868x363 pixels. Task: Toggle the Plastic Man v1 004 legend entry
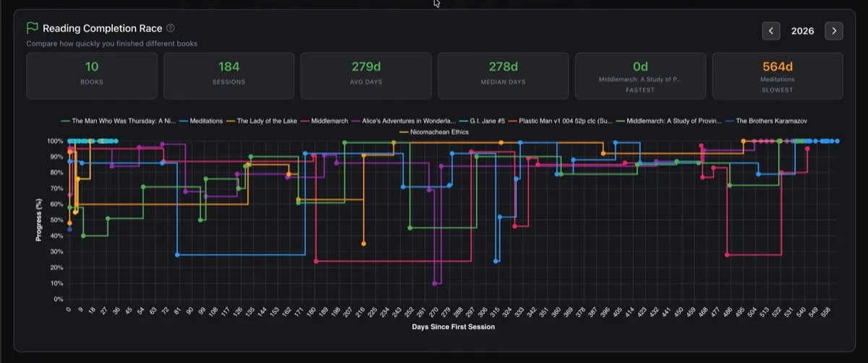click(561, 121)
